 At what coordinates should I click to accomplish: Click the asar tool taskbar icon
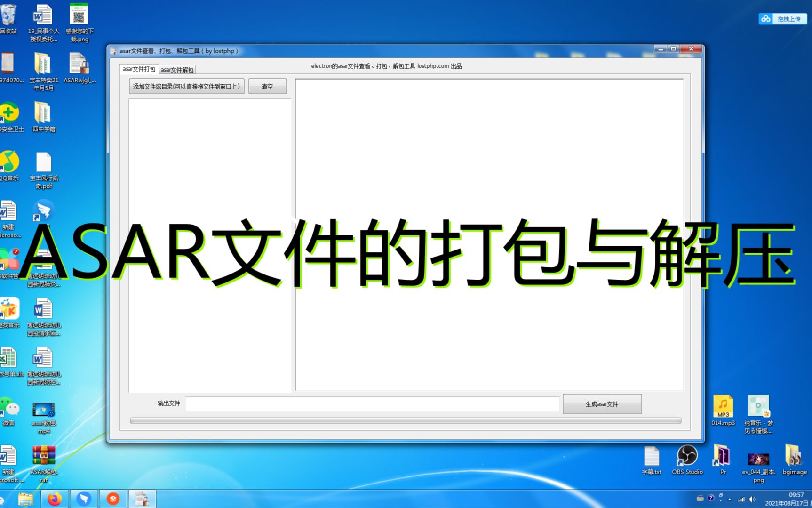click(x=142, y=499)
